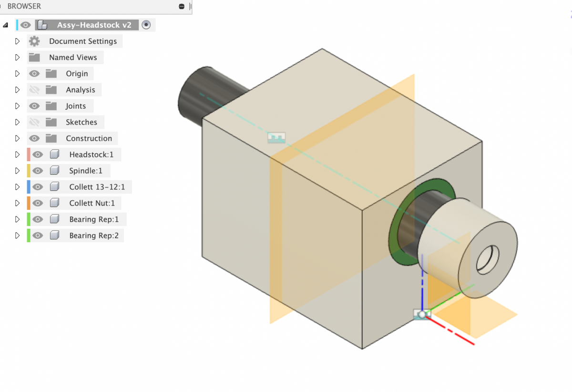Hide the Bearing Rep:1 component
The width and height of the screenshot is (572, 392).
pos(38,219)
